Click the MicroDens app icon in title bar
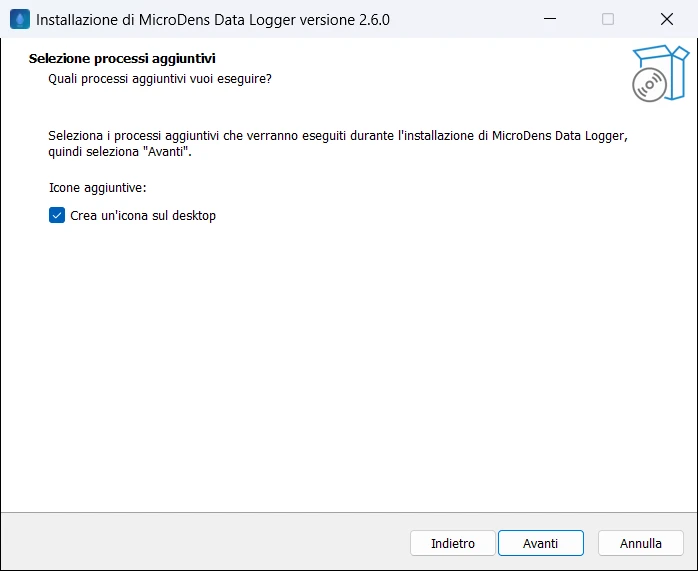The height and width of the screenshot is (571, 698). click(x=20, y=20)
